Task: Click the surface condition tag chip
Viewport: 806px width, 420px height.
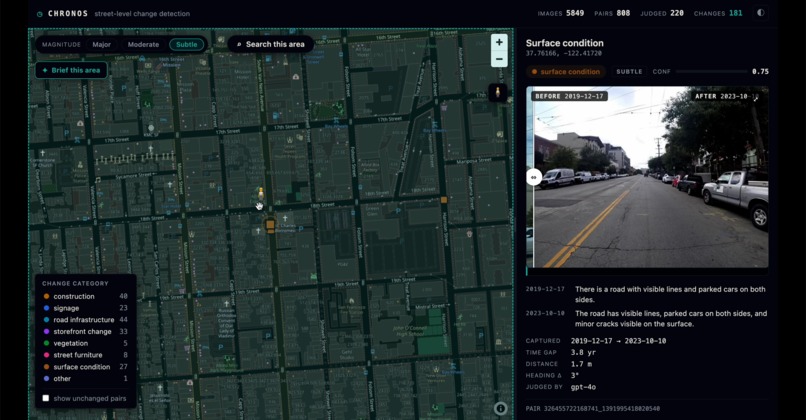Action: (565, 72)
